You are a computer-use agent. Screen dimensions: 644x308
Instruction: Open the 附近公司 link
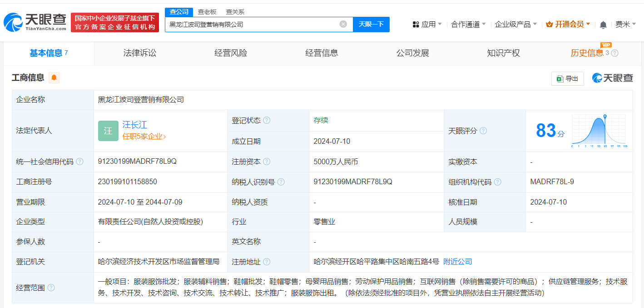coord(457,262)
